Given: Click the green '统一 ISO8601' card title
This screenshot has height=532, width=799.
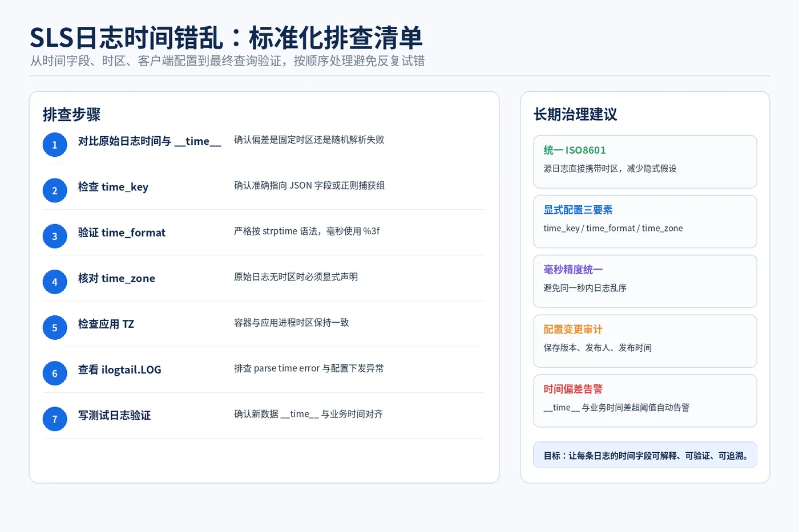Looking at the screenshot, I should pyautogui.click(x=575, y=150).
